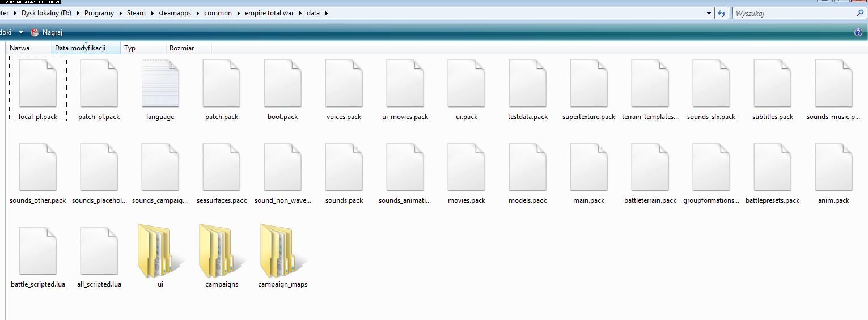Select the battleterrain.pack file icon
This screenshot has height=320, width=868.
pyautogui.click(x=650, y=167)
